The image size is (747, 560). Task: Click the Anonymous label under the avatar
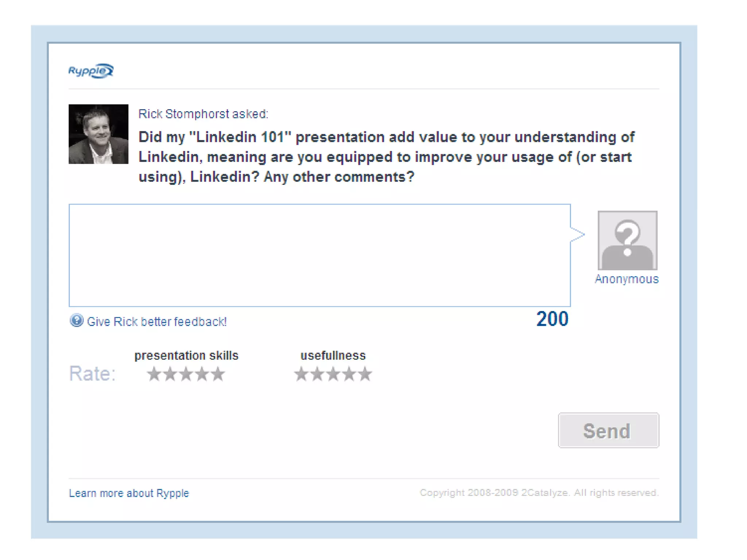[627, 279]
